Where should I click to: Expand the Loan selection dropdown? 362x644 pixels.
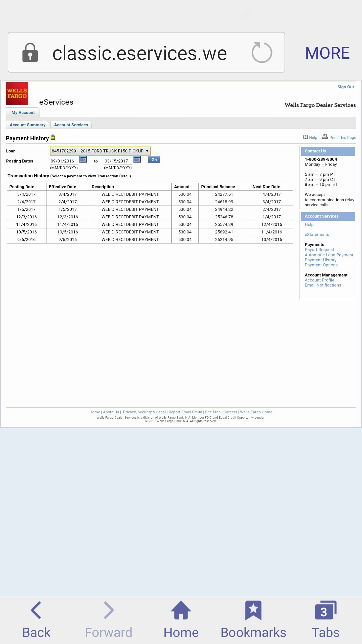[x=100, y=151]
